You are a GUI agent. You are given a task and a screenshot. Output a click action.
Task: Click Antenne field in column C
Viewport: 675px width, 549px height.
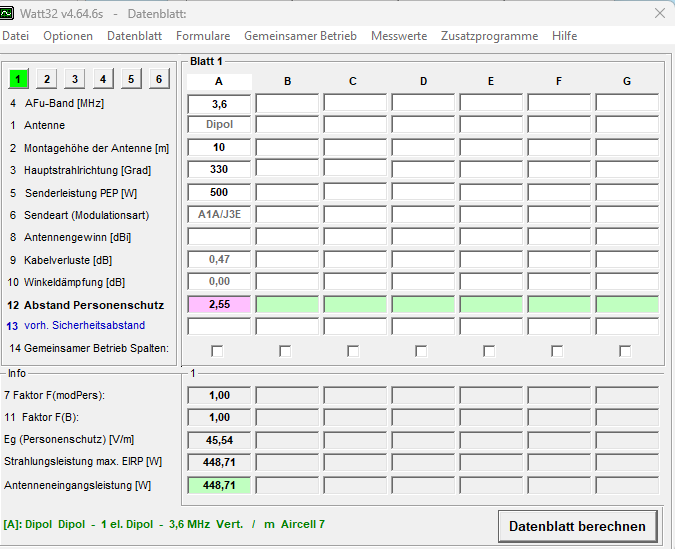355,124
